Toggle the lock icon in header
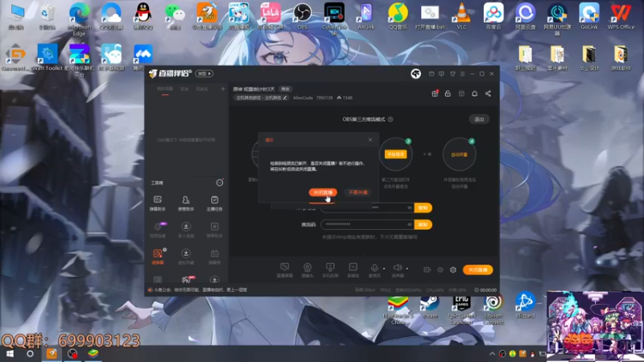This screenshot has height=362, width=644. click(x=448, y=93)
